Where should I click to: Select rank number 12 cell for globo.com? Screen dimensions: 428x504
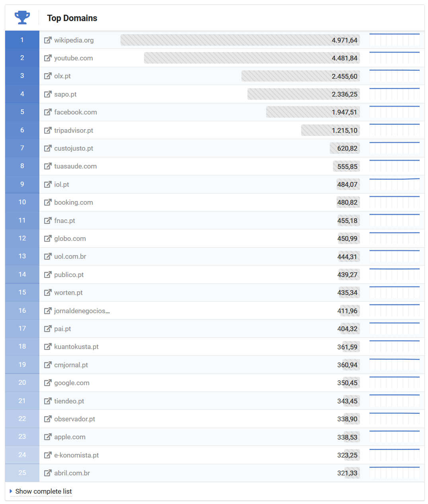(22, 238)
